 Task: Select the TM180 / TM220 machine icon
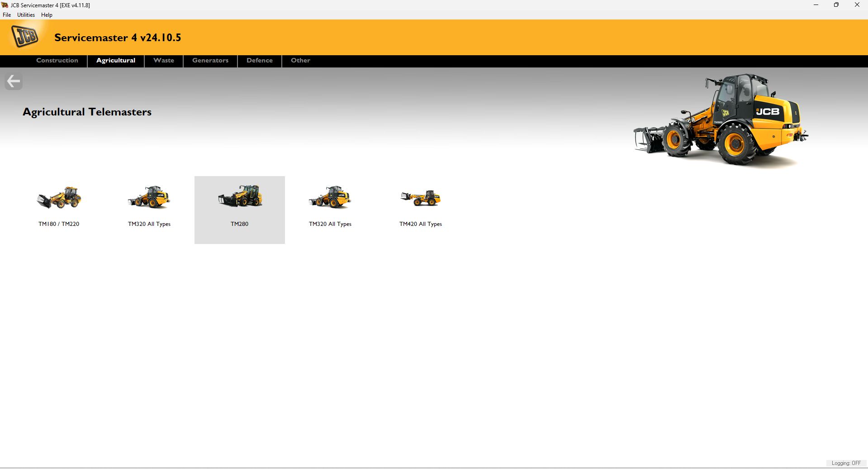coord(59,198)
